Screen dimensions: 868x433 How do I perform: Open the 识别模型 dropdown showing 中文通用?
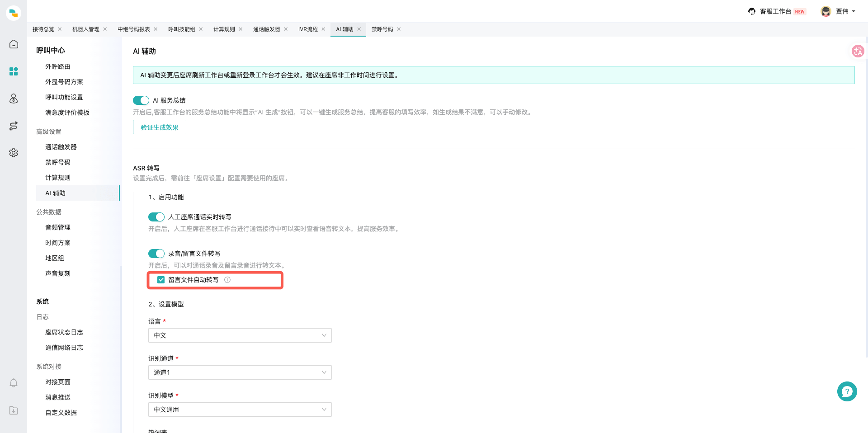240,409
